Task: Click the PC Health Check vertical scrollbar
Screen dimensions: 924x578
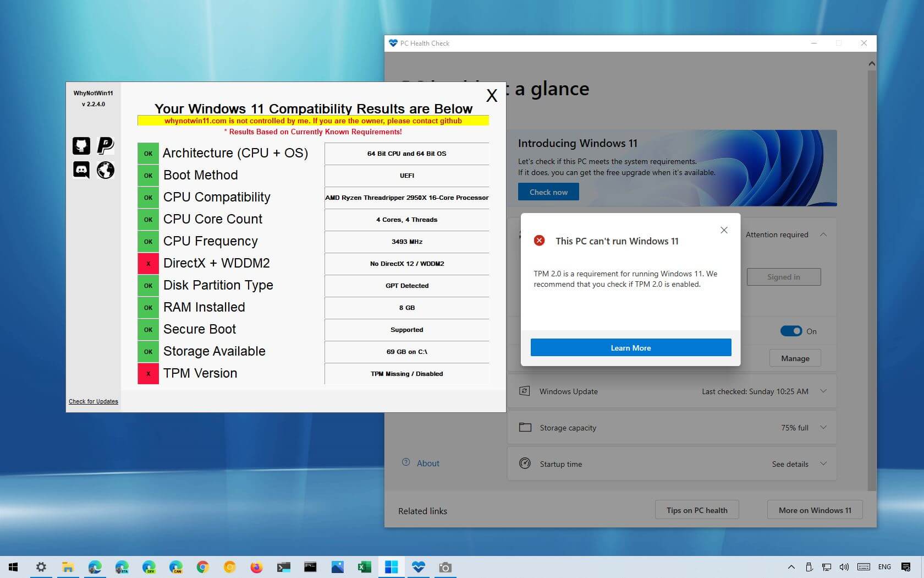Action: (871, 275)
